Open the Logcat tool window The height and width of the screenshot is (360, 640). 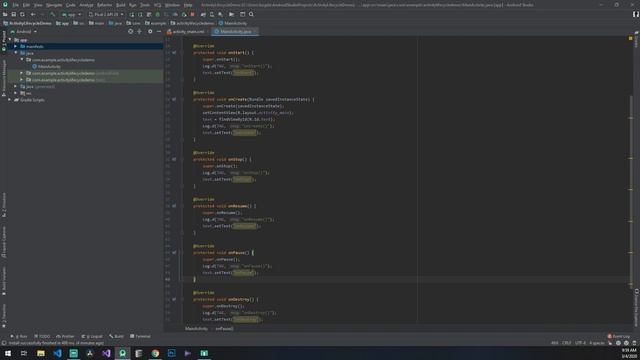click(x=92, y=336)
